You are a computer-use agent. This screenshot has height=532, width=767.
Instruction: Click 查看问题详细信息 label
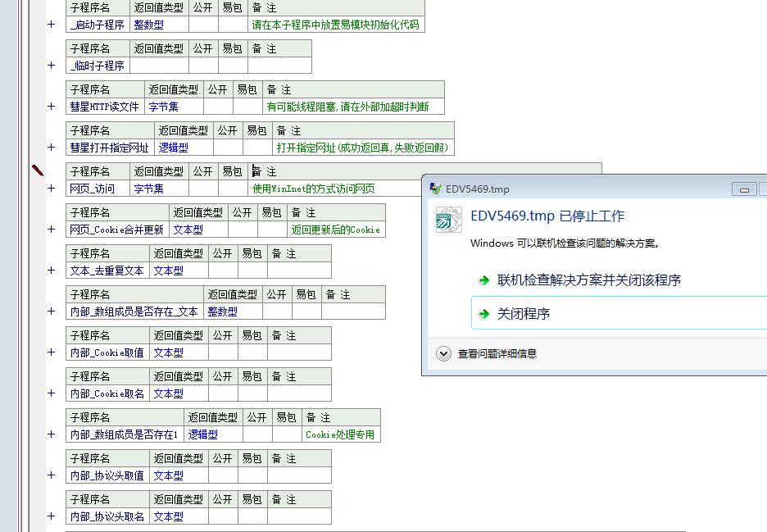(497, 353)
